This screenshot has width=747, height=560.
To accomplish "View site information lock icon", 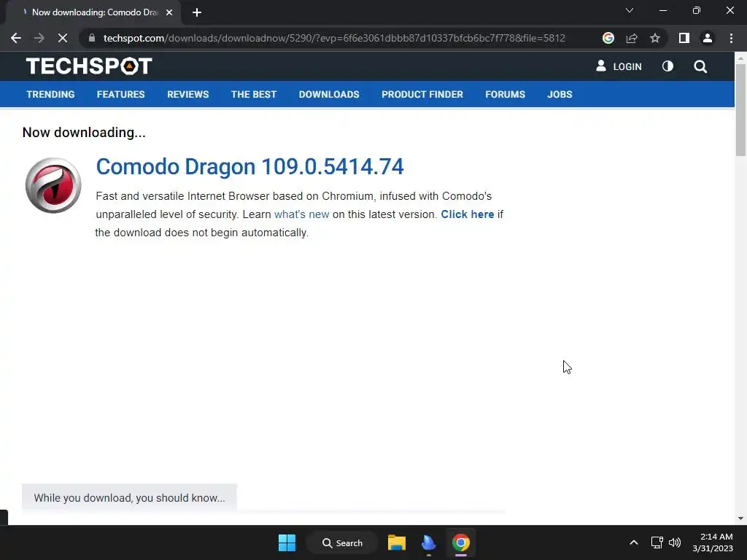I will [92, 38].
